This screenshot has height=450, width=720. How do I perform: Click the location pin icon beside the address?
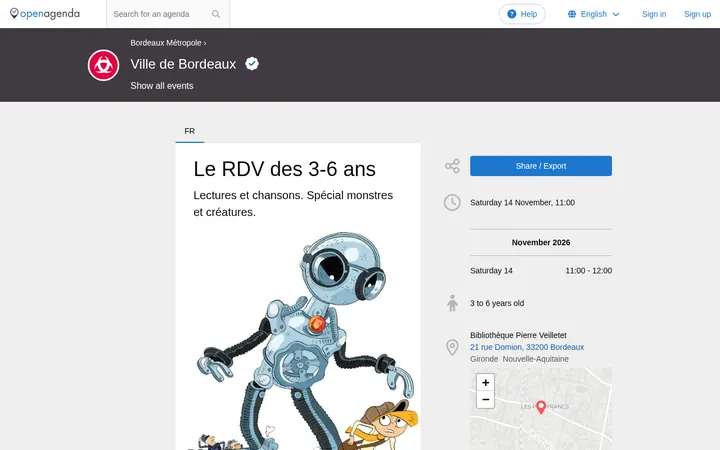coord(452,347)
